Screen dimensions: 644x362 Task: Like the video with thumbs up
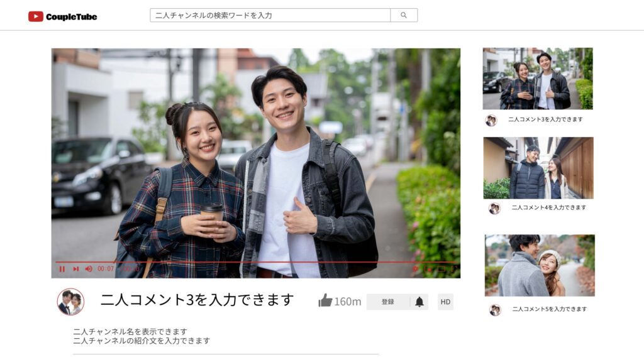click(x=325, y=301)
